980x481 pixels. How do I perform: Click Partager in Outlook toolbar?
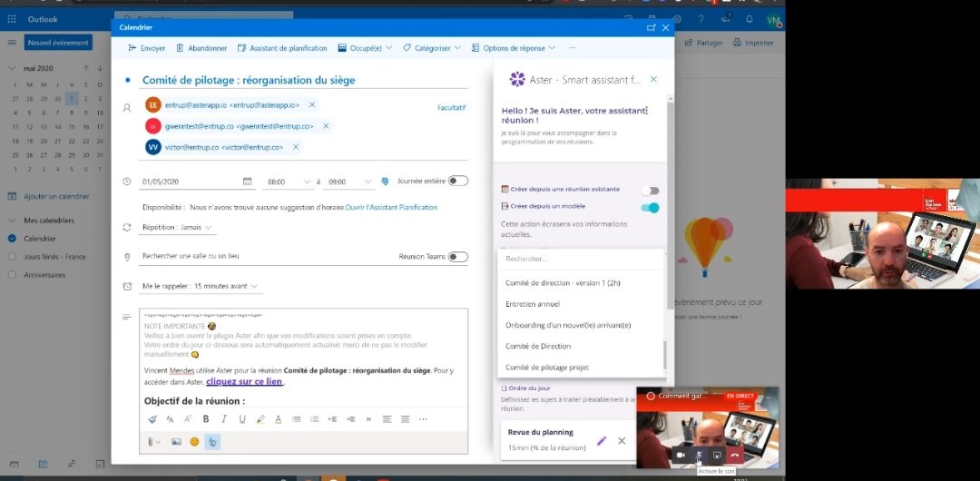[704, 43]
